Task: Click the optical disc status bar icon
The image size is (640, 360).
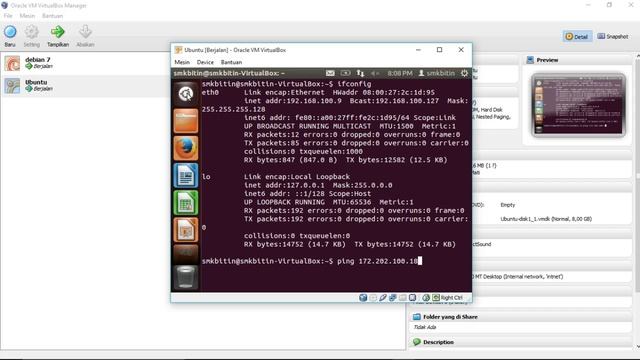Action: [373, 298]
